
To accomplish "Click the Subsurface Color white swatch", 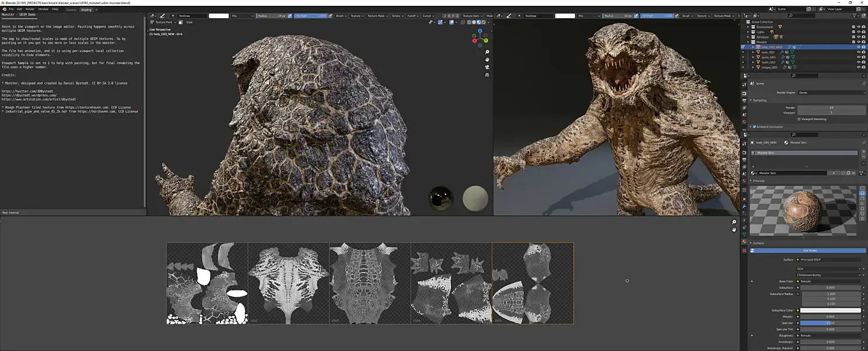I will point(831,310).
